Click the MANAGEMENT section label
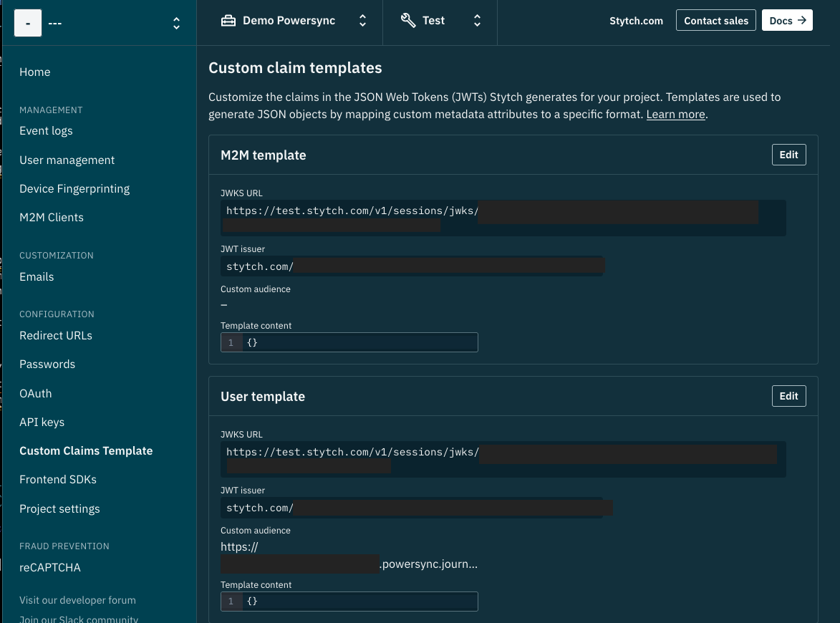Viewport: 840px width, 623px height. [51, 110]
